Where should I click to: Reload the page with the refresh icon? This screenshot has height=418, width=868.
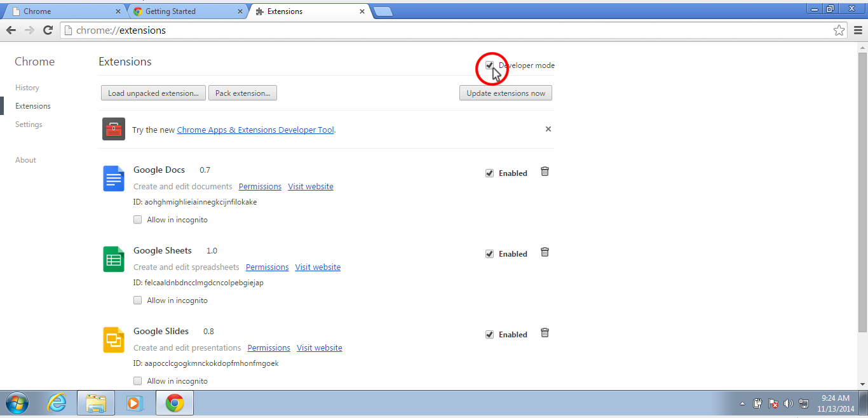pos(48,30)
